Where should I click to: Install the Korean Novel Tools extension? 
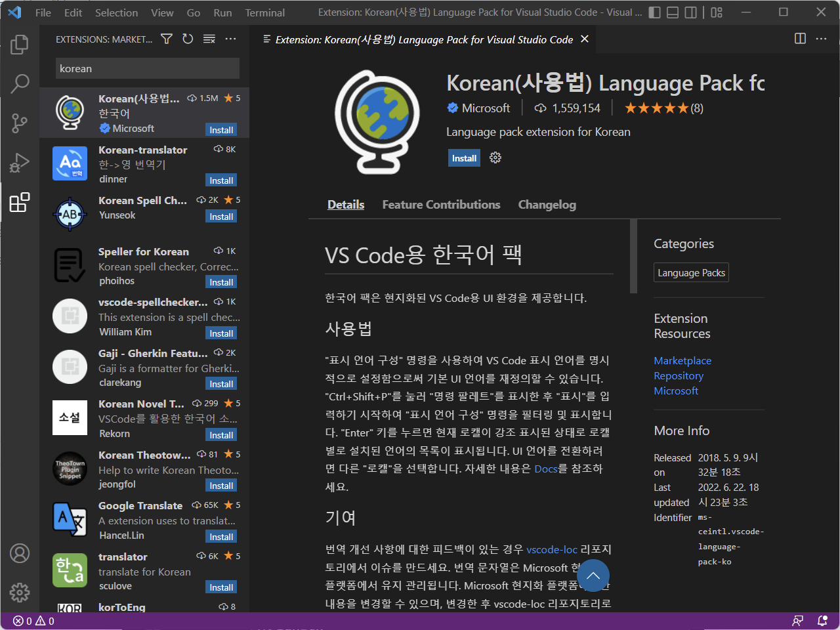tap(221, 435)
